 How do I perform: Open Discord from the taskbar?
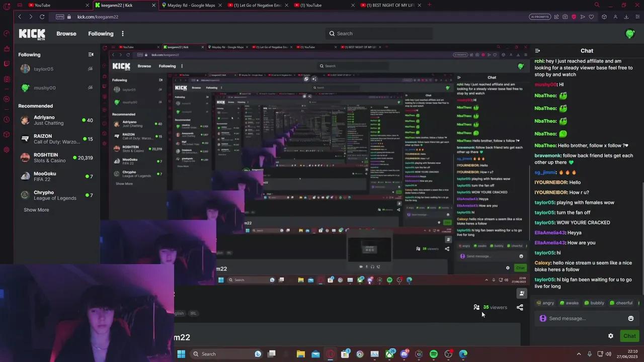tap(404, 354)
